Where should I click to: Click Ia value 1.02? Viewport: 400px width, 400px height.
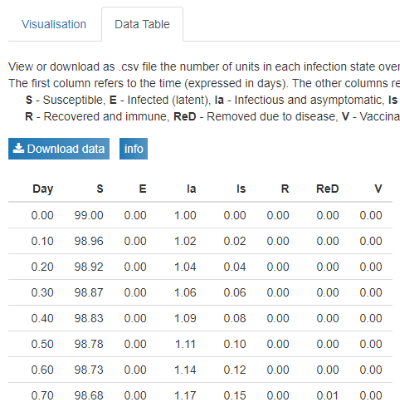click(185, 241)
